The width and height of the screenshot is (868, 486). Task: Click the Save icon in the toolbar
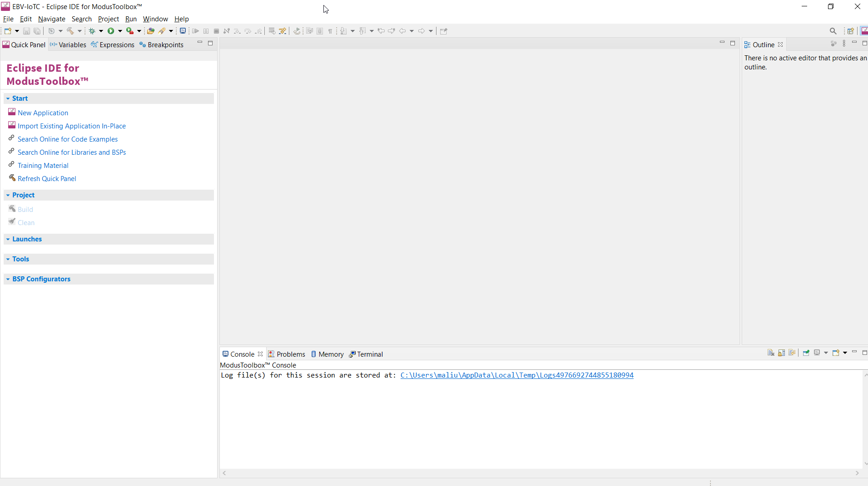click(26, 31)
